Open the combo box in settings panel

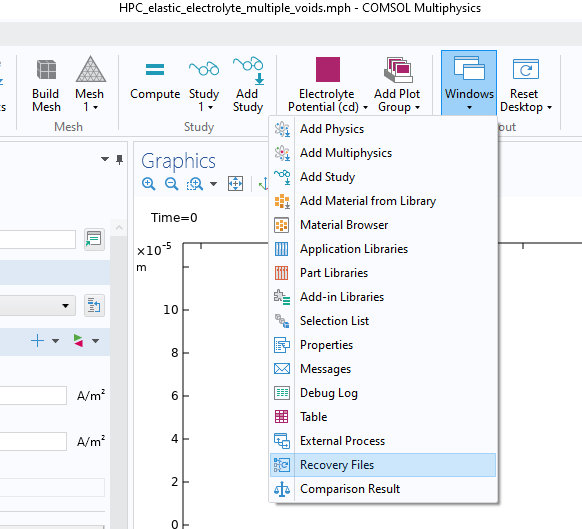click(x=37, y=306)
